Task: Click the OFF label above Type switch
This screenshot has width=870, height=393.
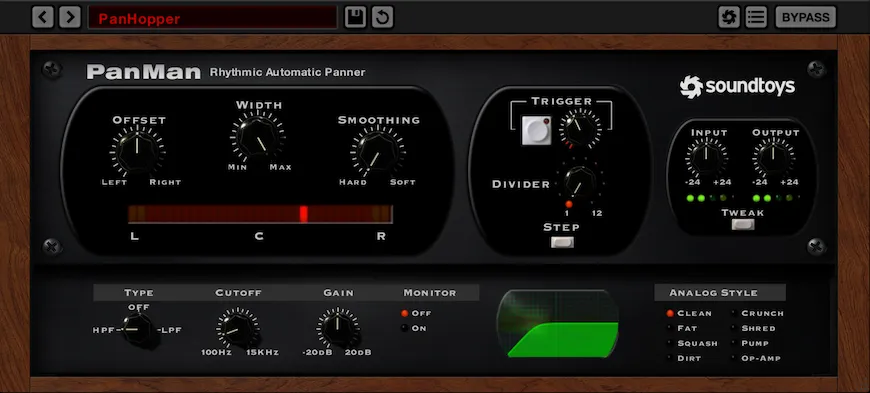Action: (138, 308)
